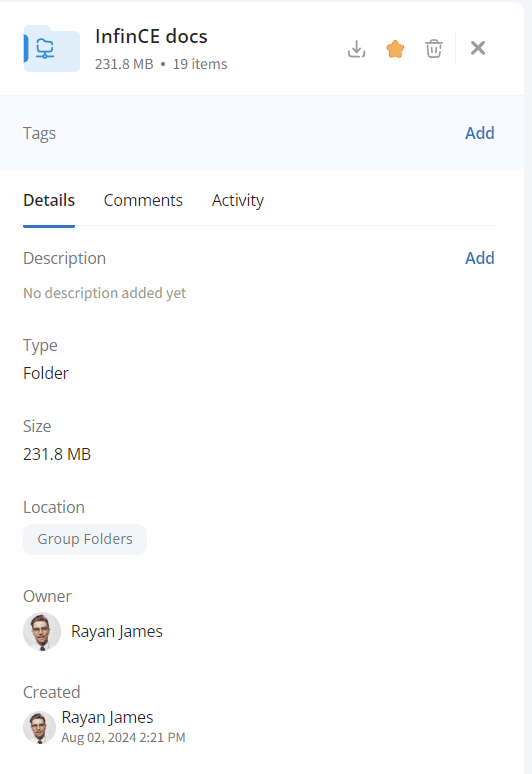Screen dimensions: 532x774
Task: Open the Group Folders location chip
Action: [85, 539]
